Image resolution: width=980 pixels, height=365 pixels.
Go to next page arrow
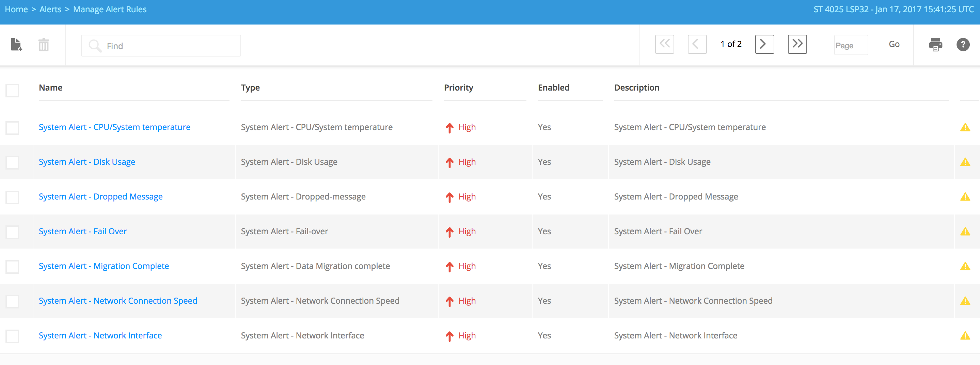click(x=764, y=44)
